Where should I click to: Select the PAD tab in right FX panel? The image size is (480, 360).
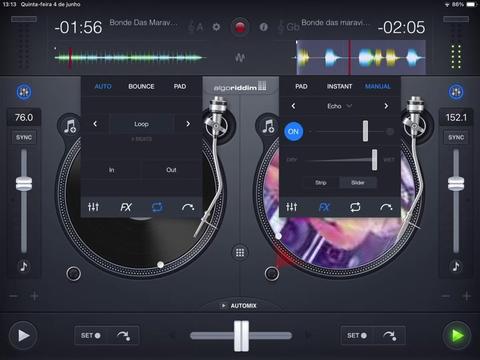point(301,86)
